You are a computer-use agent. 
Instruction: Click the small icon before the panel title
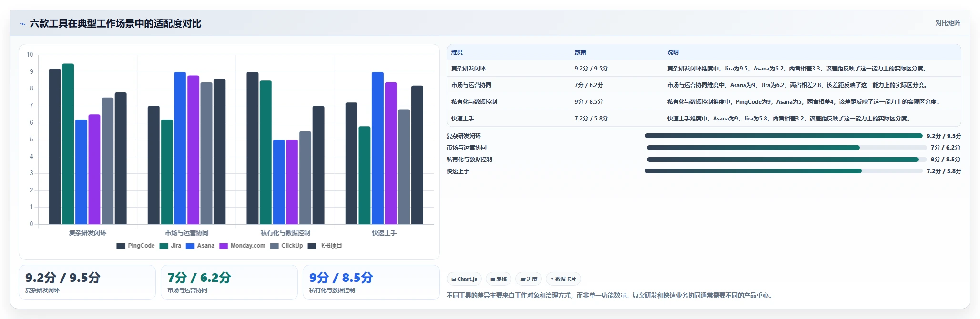[22, 24]
